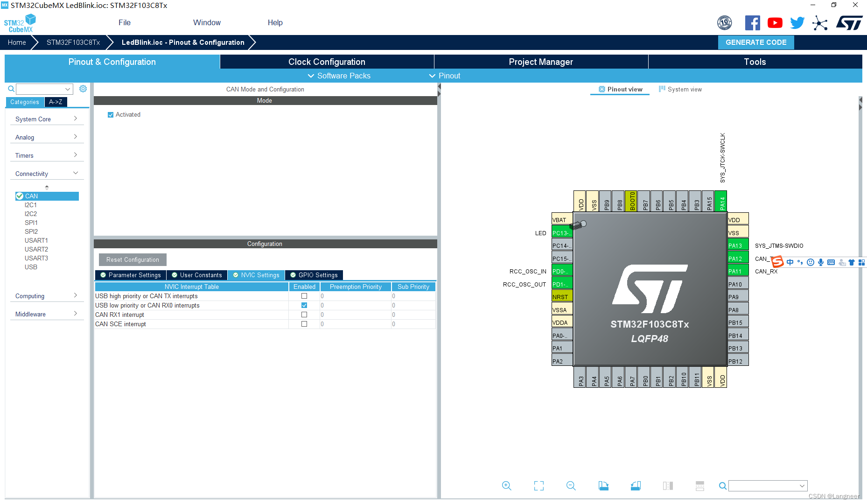This screenshot has height=504, width=867.
Task: Click green pin PA13 SWDIO
Action: click(738, 245)
